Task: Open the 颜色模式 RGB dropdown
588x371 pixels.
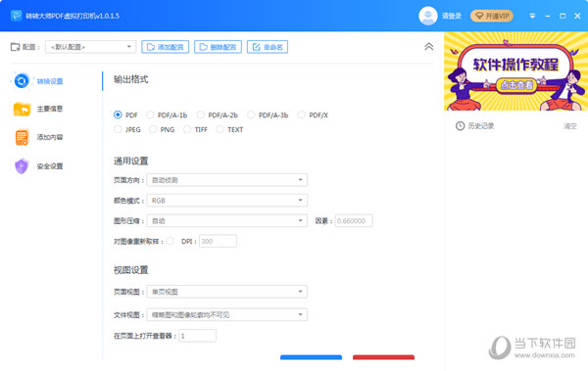Action: pyautogui.click(x=227, y=201)
